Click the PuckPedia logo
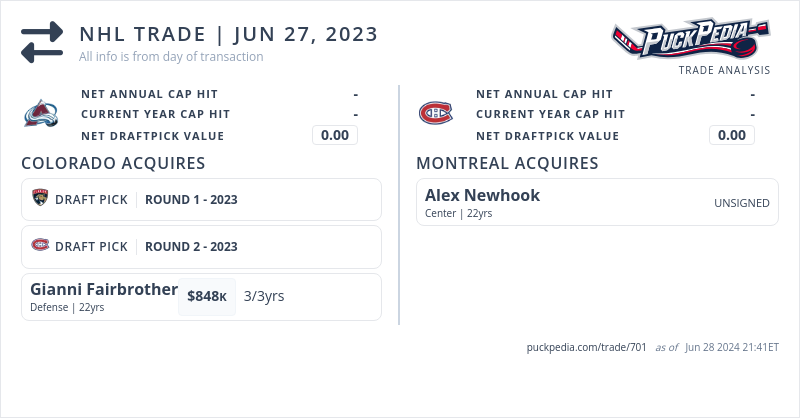The width and height of the screenshot is (800, 418). [x=691, y=41]
